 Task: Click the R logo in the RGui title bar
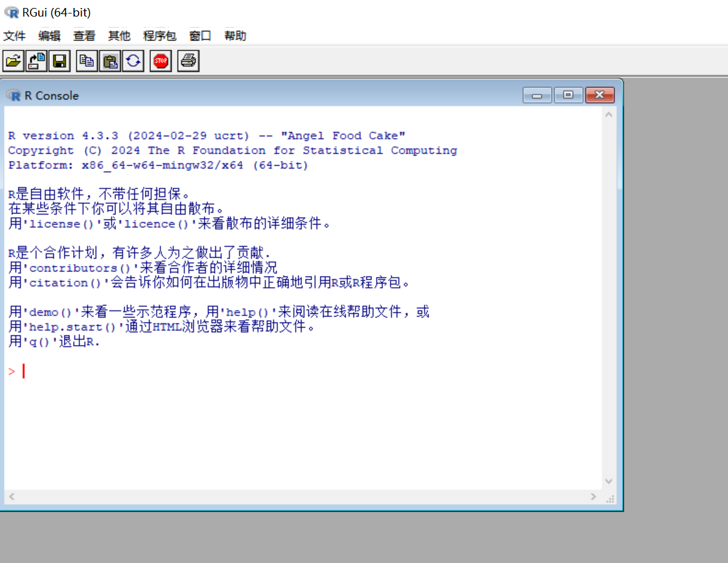(12, 12)
